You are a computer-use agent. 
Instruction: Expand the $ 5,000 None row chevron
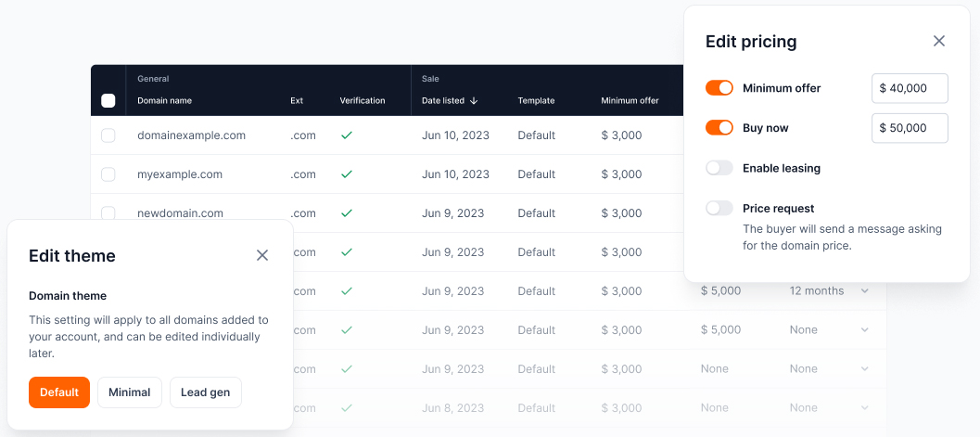tap(865, 329)
